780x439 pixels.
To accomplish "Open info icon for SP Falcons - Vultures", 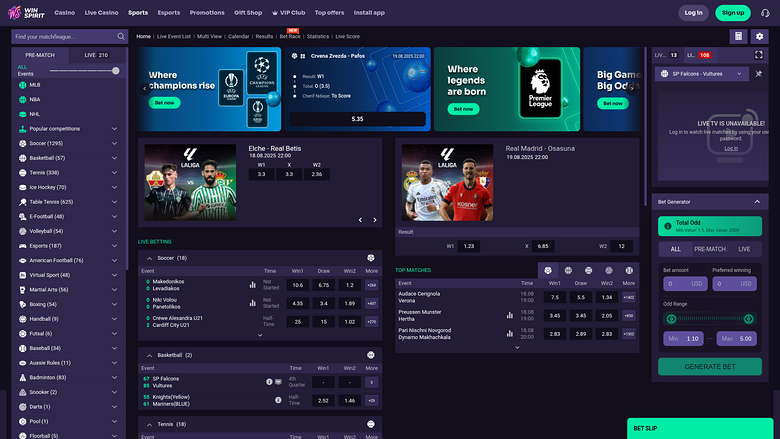I will (269, 382).
